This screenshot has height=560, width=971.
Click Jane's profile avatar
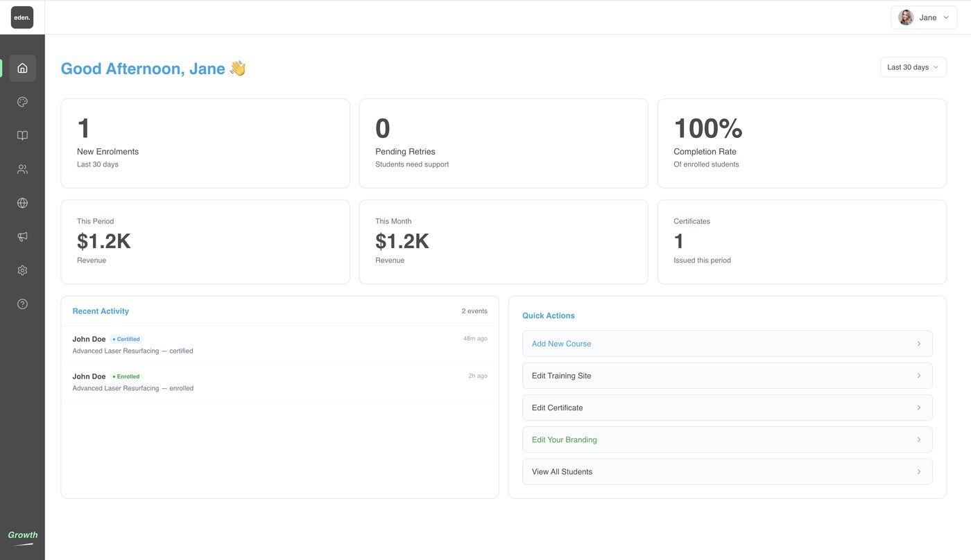tap(906, 17)
